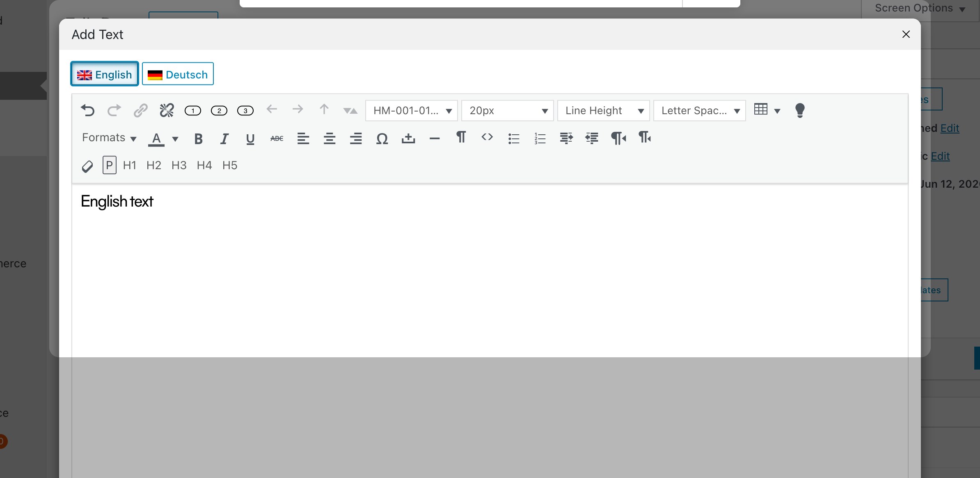Toggle strikethrough formatting
980x478 pixels.
(x=277, y=139)
